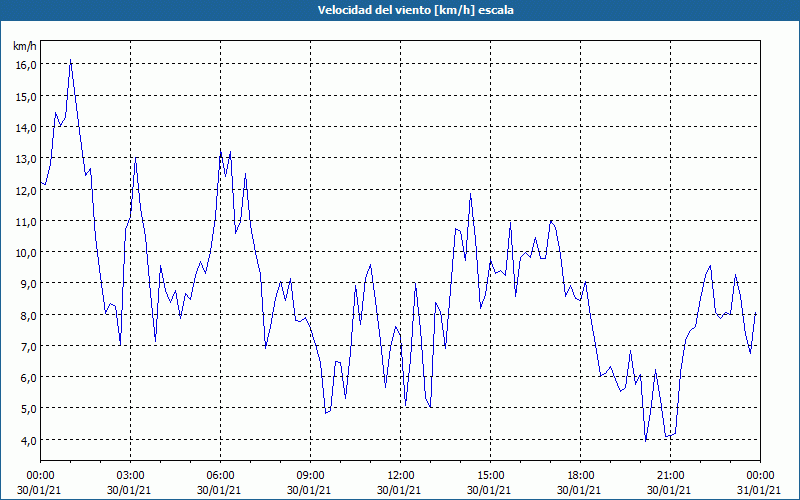This screenshot has height=500, width=800.
Task: Click the chart title "Velocidad del viento [km/h] escala"
Action: click(415, 10)
